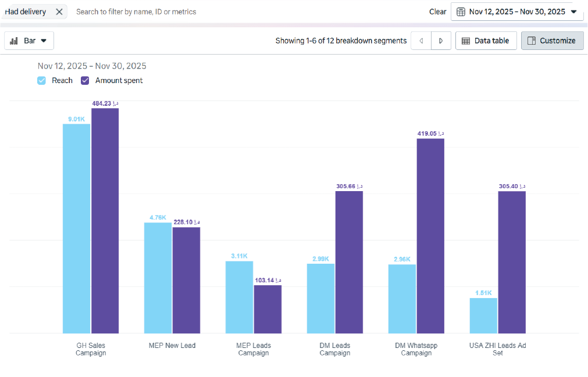Go to next breakdown segments page
The image size is (588, 377).
pyautogui.click(x=441, y=41)
